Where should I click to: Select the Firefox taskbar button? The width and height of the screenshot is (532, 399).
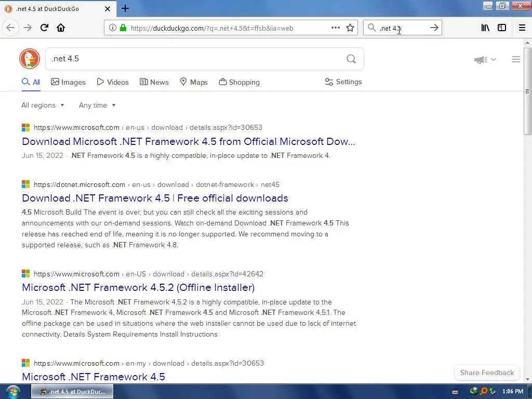click(72, 392)
